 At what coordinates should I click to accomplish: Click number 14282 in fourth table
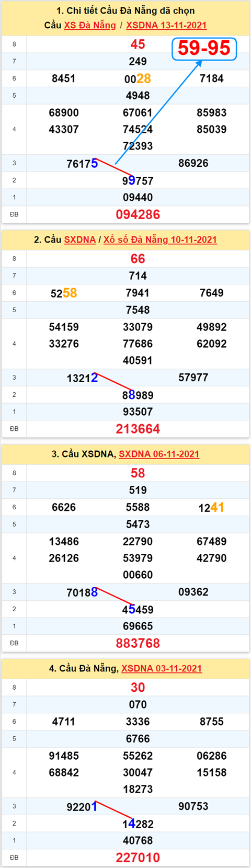click(138, 824)
